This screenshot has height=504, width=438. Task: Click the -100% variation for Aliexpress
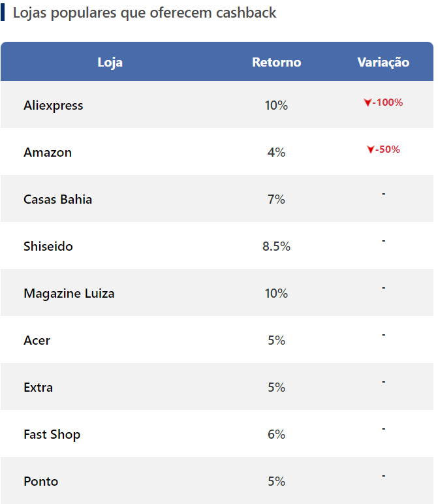tap(388, 102)
